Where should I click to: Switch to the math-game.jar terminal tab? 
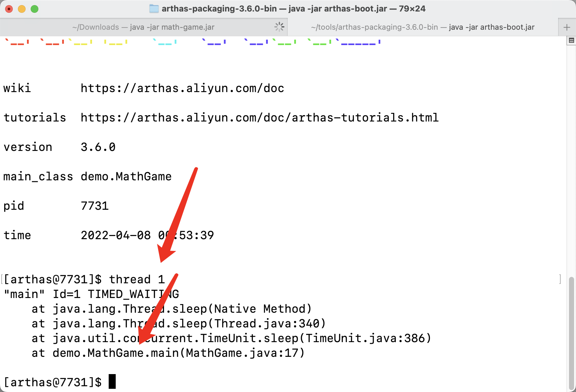click(x=144, y=27)
